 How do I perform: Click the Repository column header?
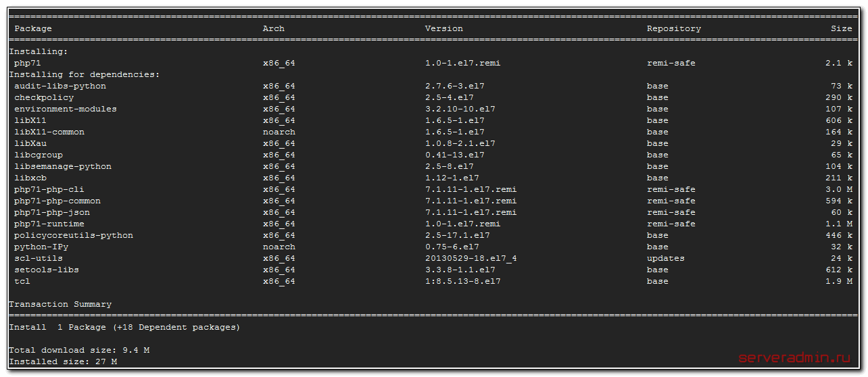673,28
